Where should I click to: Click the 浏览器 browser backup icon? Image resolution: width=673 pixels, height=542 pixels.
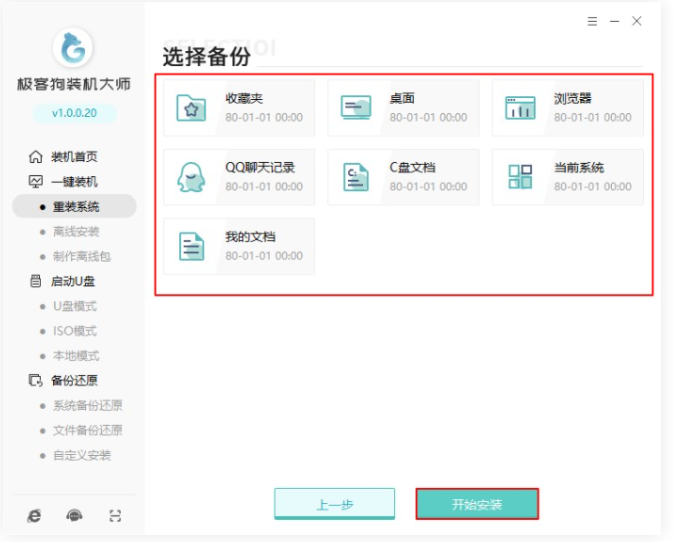pos(520,108)
